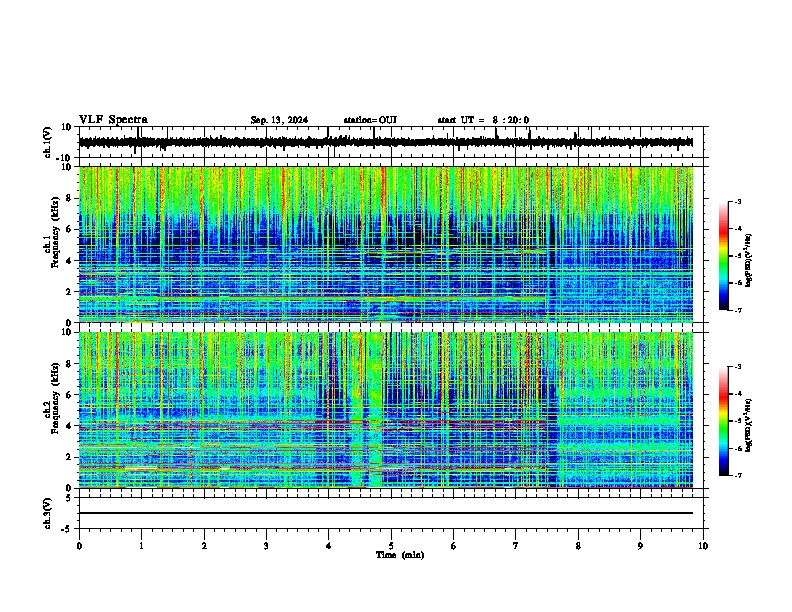Click the time axis tick label '5'
This screenshot has width=792, height=612.
[391, 546]
